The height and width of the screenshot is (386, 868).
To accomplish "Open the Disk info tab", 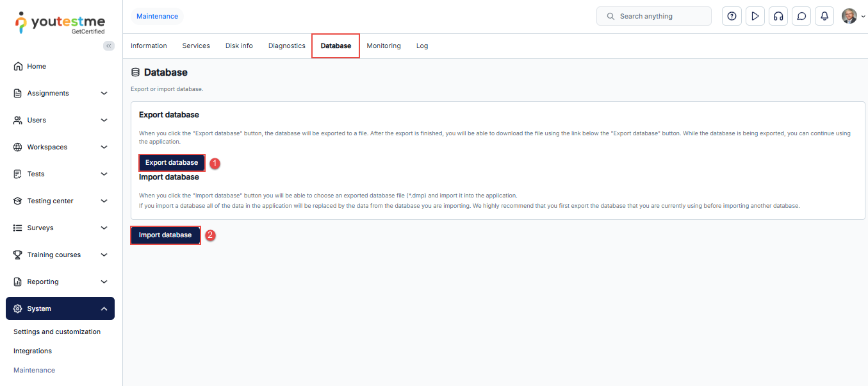I will [239, 46].
